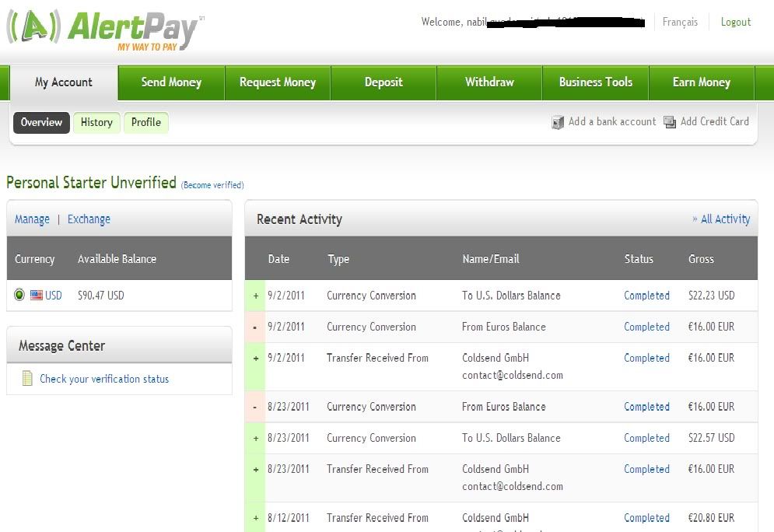Click the Name/Email column header

coord(491,258)
